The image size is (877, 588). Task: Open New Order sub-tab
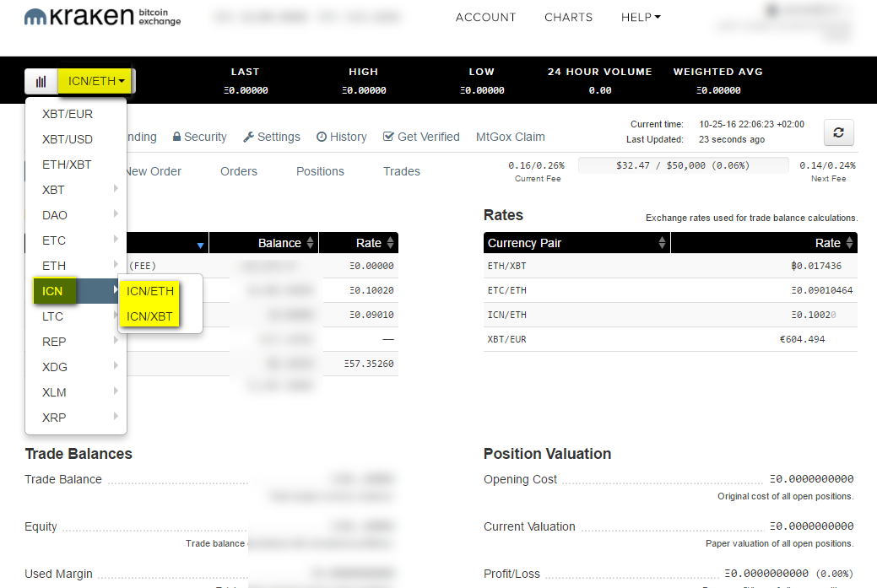tap(154, 171)
